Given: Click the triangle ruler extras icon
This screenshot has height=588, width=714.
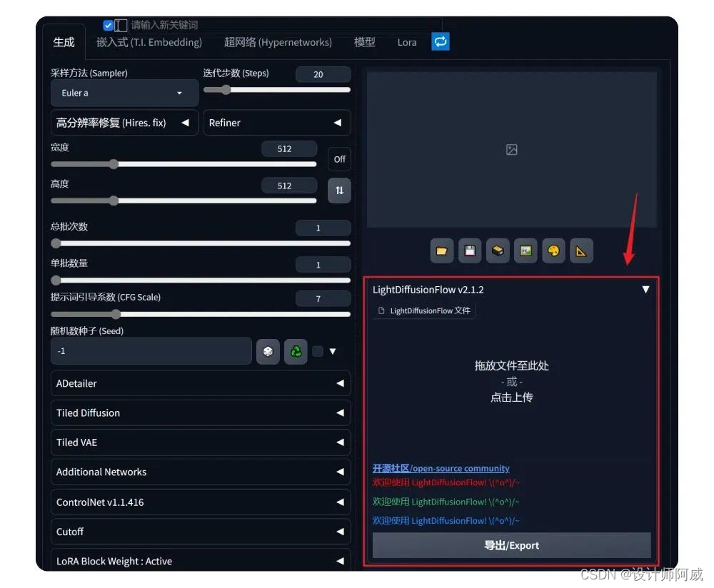Looking at the screenshot, I should point(581,250).
